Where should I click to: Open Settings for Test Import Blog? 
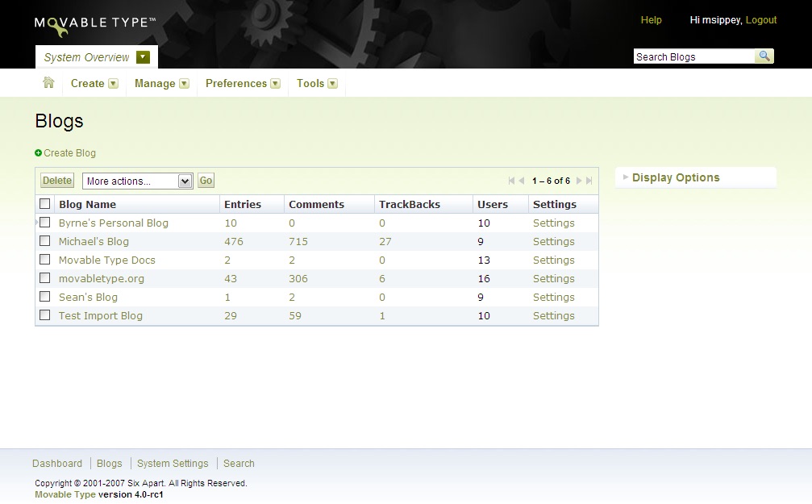click(x=554, y=316)
